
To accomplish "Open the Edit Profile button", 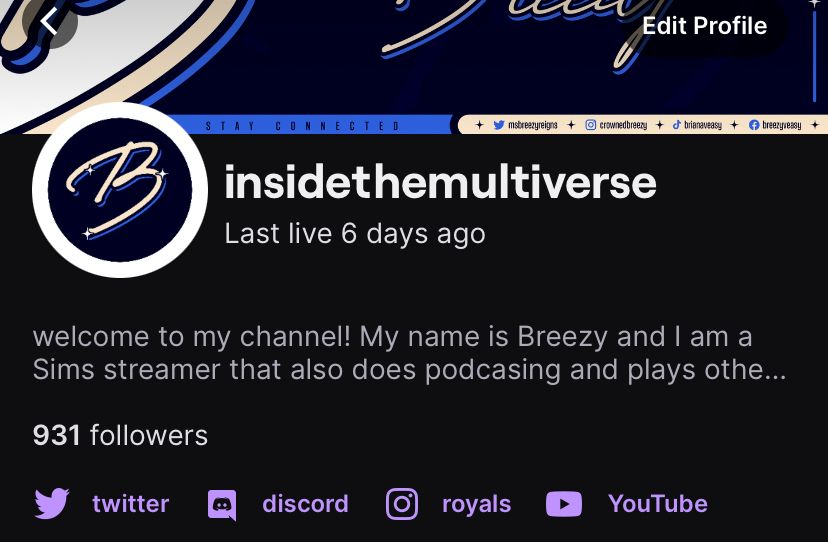I will [704, 26].
